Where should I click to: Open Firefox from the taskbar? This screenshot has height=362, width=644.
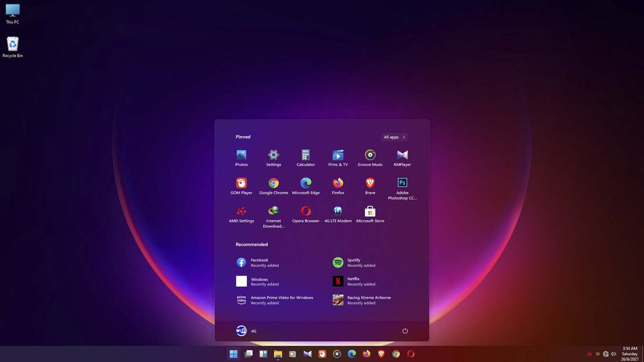366,354
